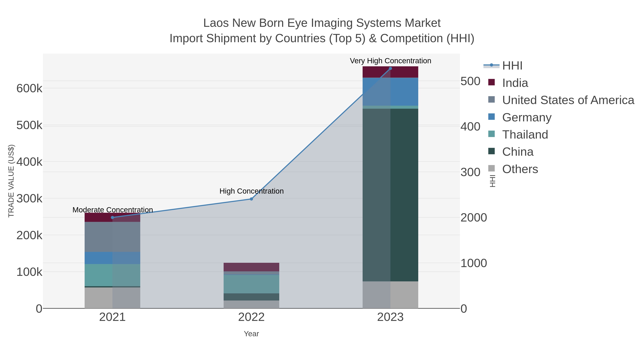Toggle the China legend entry

click(511, 152)
